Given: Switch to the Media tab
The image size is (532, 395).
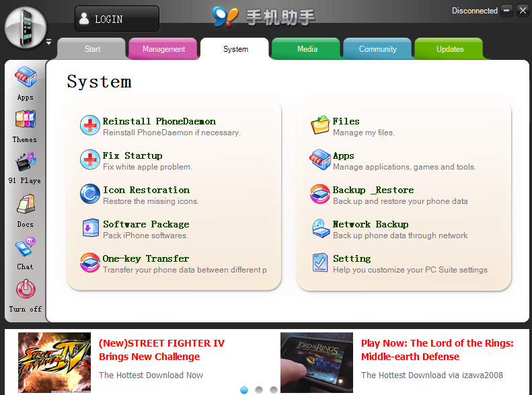Looking at the screenshot, I should tap(307, 49).
